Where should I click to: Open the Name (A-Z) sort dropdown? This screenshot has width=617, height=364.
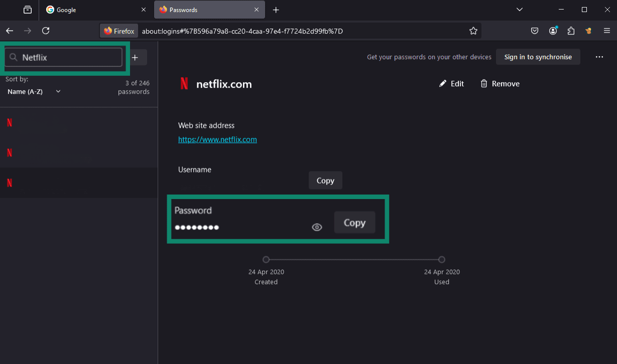tap(34, 91)
